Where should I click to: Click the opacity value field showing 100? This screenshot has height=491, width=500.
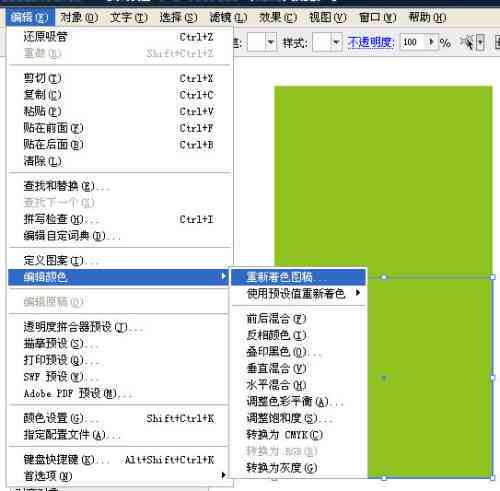point(413,42)
